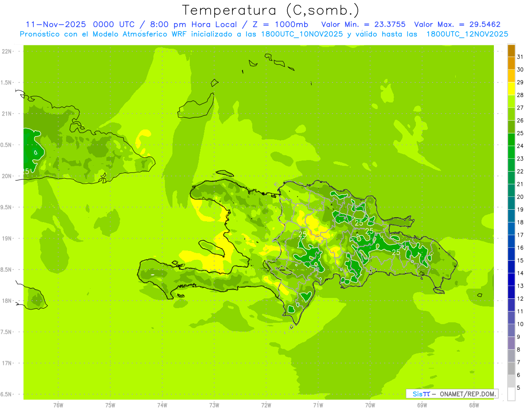Select the "11-Nov-2025" date text

pos(56,24)
